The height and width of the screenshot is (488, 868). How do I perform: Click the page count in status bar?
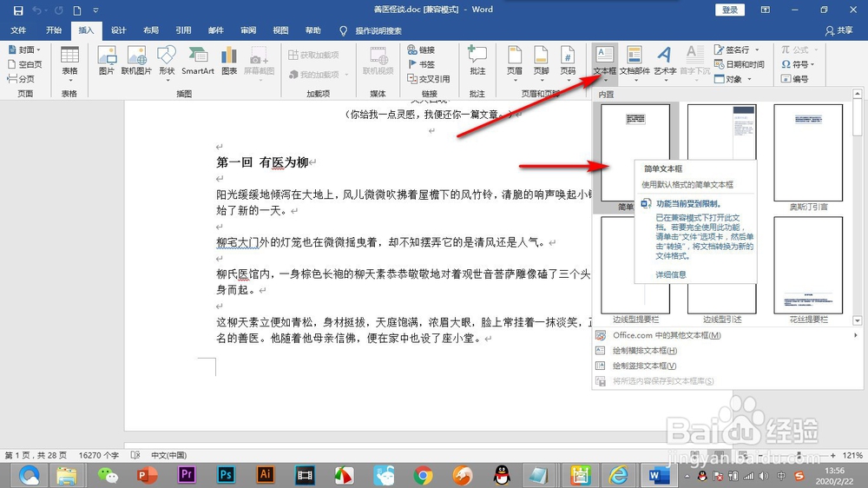click(36, 455)
